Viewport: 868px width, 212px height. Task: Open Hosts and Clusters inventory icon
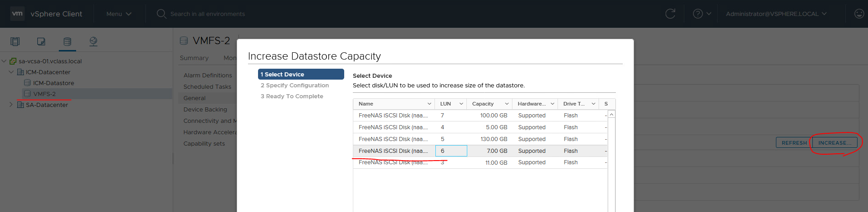15,42
